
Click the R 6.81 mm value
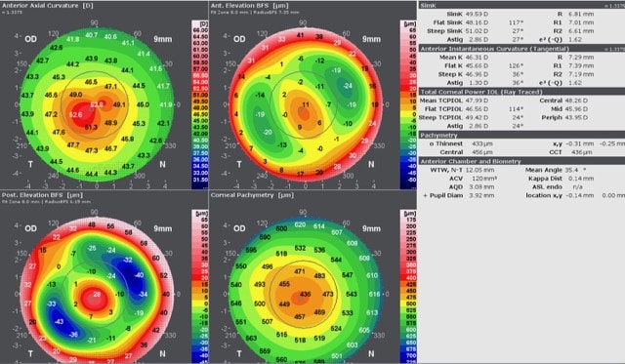(x=582, y=14)
